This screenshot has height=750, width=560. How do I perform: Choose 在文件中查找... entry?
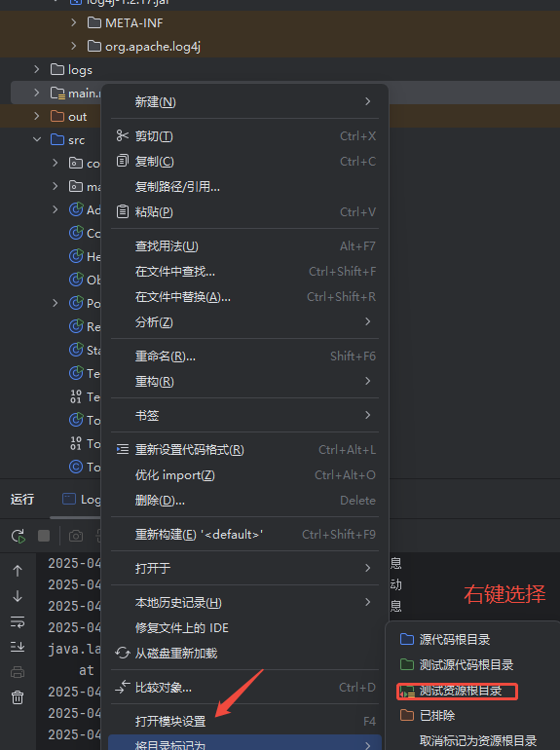pos(244,272)
